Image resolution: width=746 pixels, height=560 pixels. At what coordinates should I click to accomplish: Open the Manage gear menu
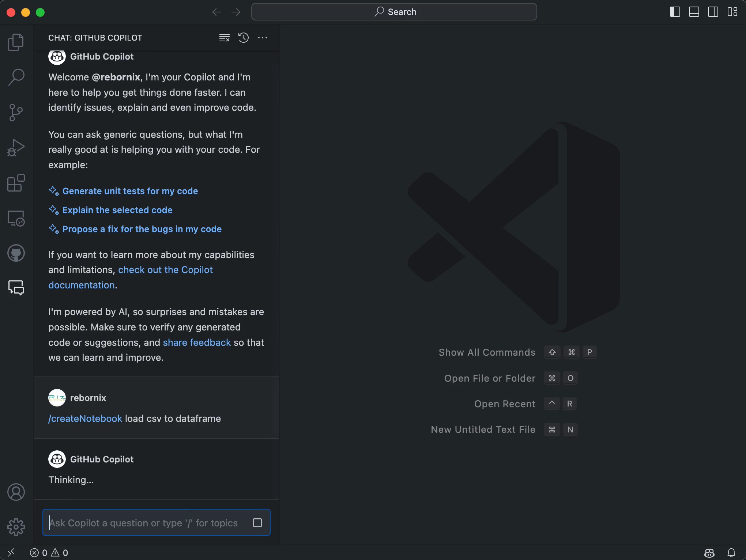click(x=16, y=527)
